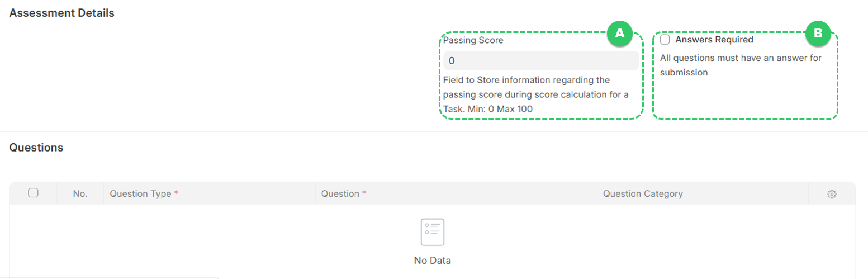Click the Answers Required label text
Viewport: 868px width, 279px height.
[x=714, y=40]
